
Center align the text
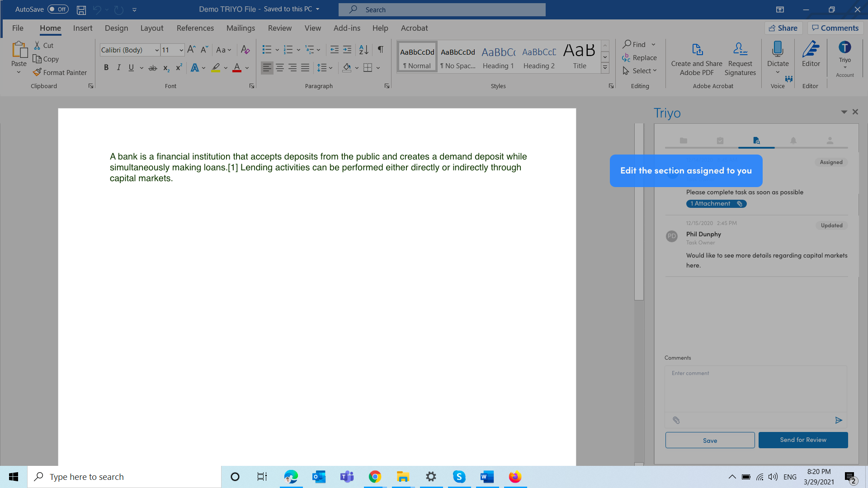(x=280, y=68)
